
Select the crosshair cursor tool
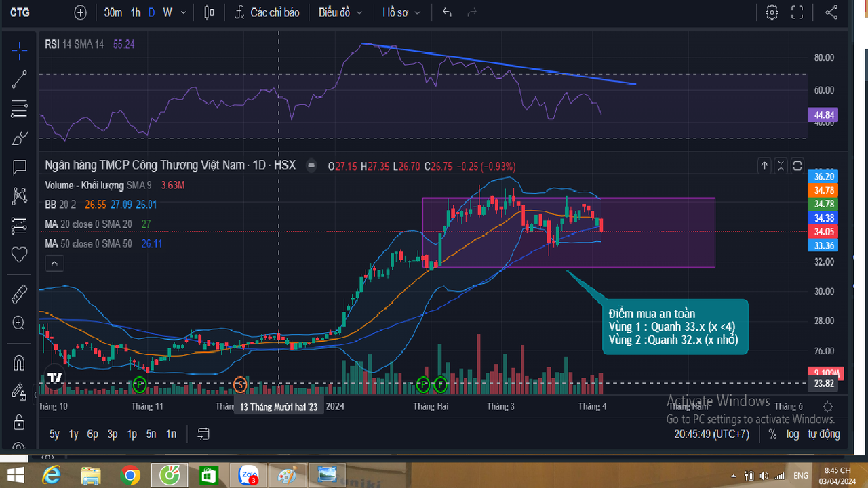[20, 50]
